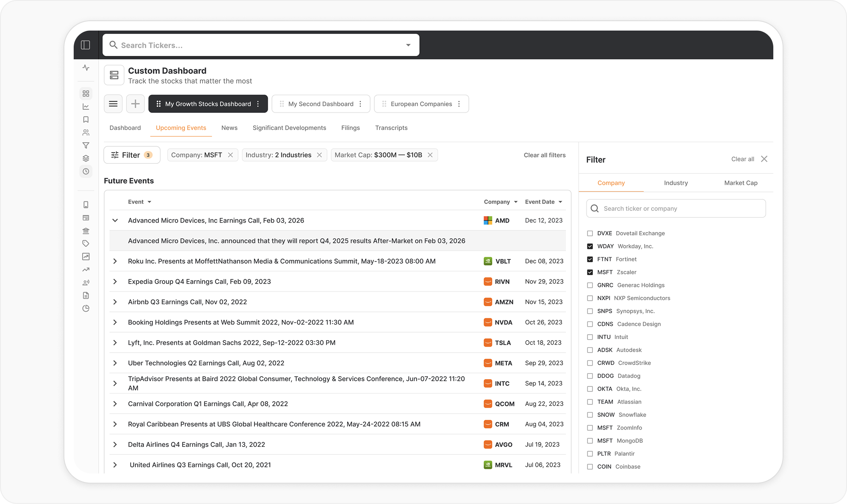The image size is (847, 504).
Task: Check the NXPI NXP Semiconductors checkbox
Action: (590, 298)
